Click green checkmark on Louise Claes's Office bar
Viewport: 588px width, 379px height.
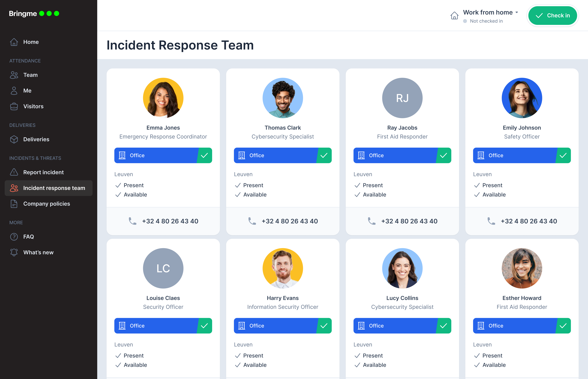pos(204,326)
